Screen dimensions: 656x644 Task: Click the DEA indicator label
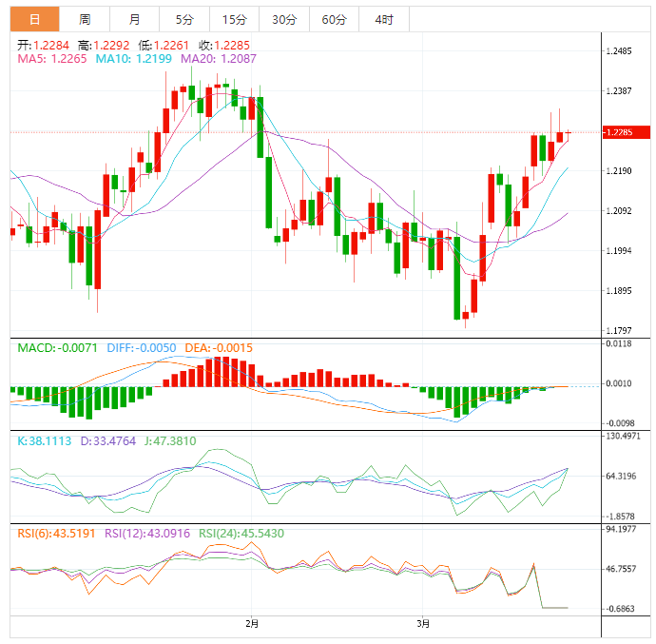click(x=218, y=349)
